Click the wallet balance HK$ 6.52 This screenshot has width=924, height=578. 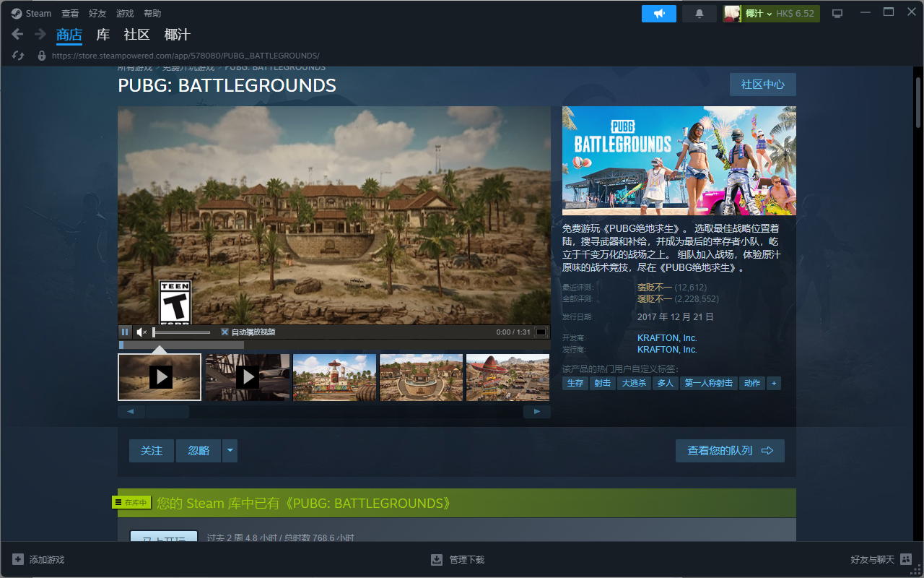click(x=795, y=14)
